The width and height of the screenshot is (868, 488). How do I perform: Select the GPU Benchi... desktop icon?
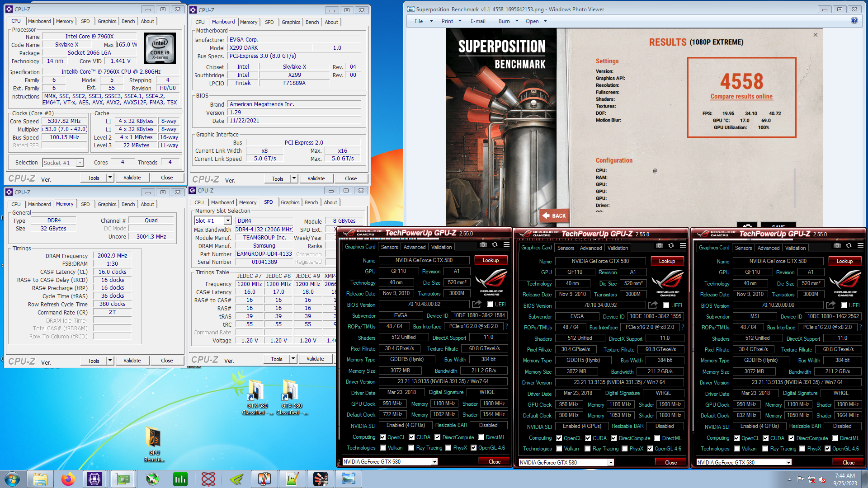pos(154,445)
